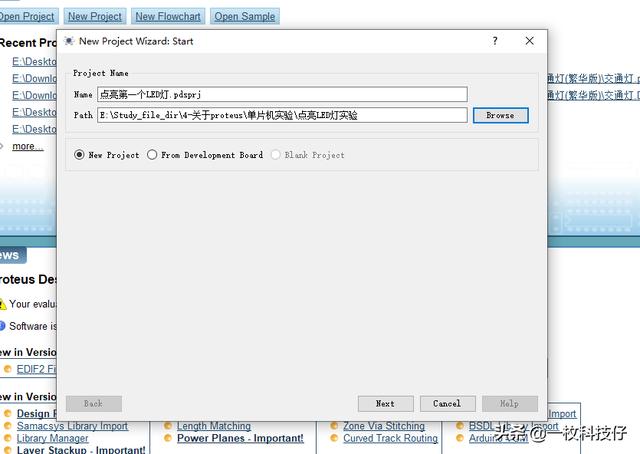
Task: Click the project Name input field
Action: 282,94
